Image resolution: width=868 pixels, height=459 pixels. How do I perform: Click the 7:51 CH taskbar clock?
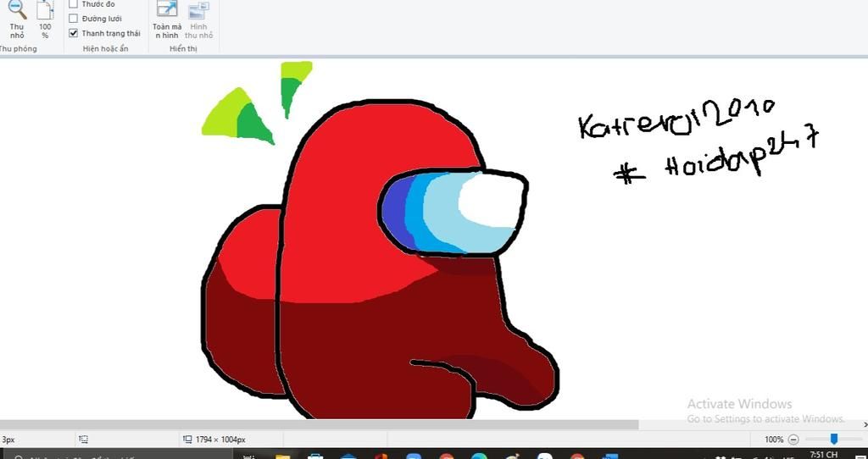coord(824,455)
